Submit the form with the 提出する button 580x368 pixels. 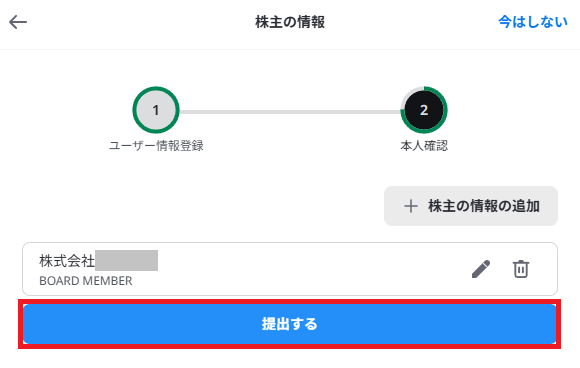click(290, 324)
